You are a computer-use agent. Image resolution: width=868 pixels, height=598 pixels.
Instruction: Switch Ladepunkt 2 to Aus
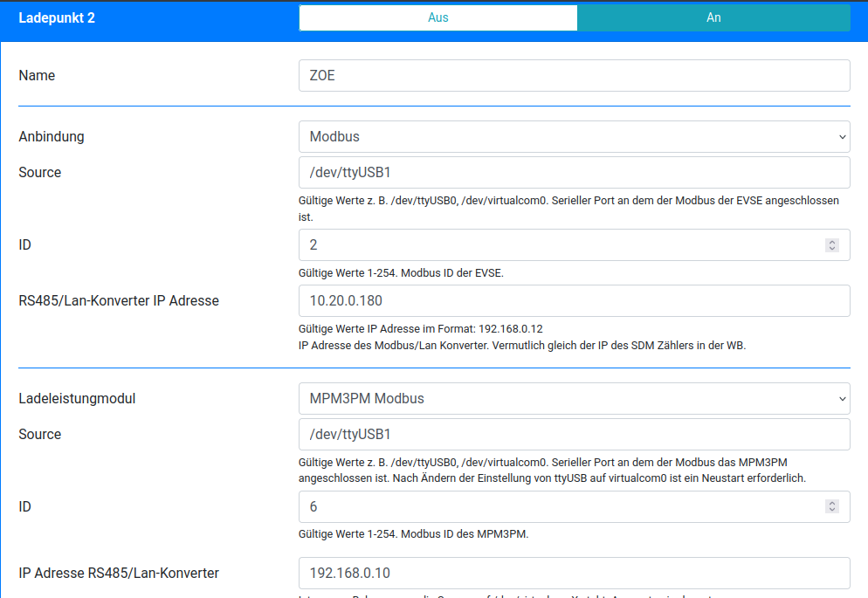click(x=437, y=17)
